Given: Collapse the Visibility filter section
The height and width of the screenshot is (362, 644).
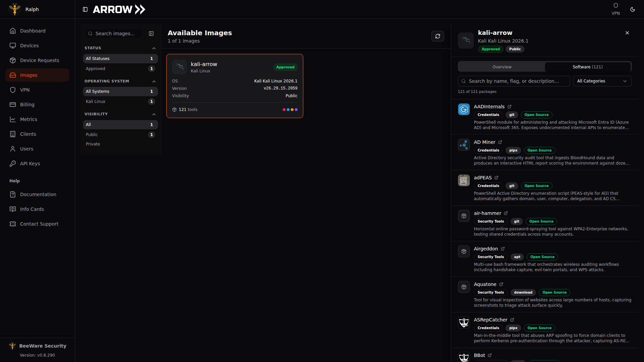Looking at the screenshot, I should click(x=154, y=114).
